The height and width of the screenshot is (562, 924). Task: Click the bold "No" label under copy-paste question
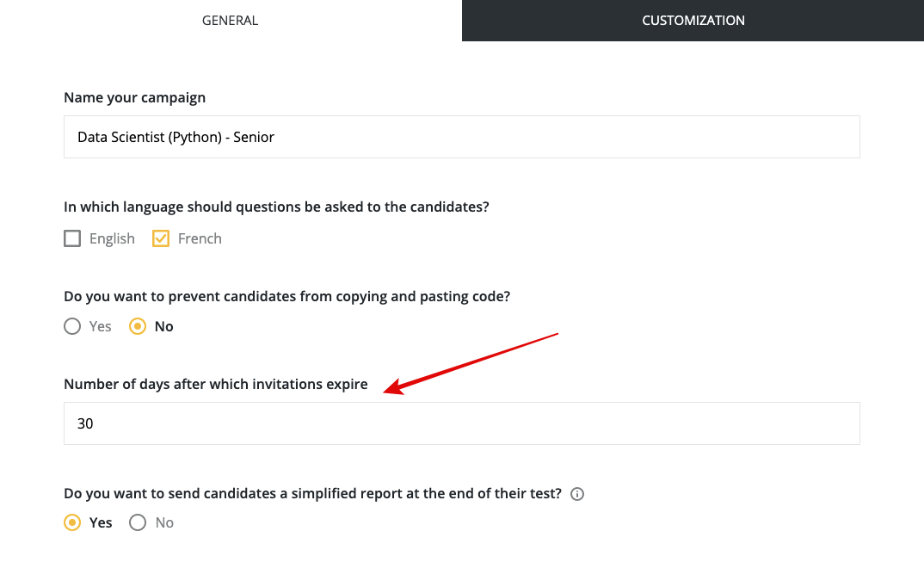pyautogui.click(x=163, y=326)
